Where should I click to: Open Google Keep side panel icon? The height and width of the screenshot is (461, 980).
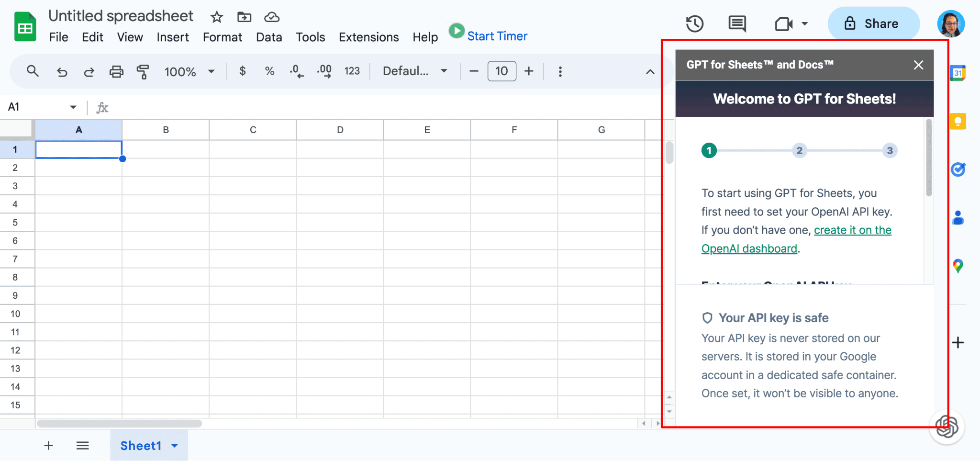pos(958,122)
